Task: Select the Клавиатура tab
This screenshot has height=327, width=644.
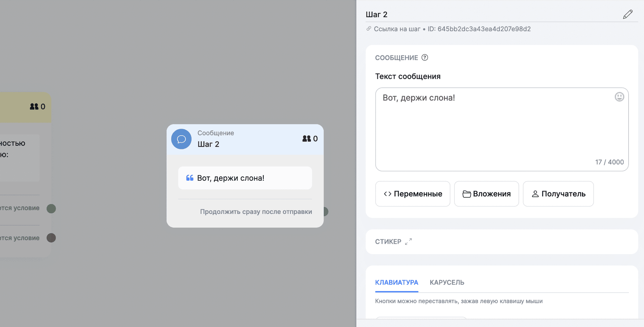Action: tap(396, 282)
